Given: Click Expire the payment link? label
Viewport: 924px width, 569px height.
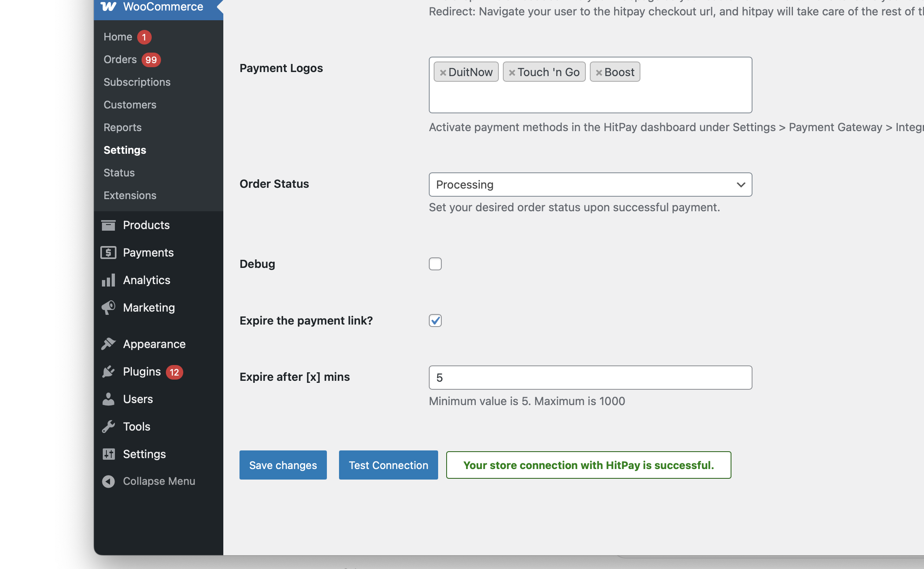Looking at the screenshot, I should pos(306,321).
